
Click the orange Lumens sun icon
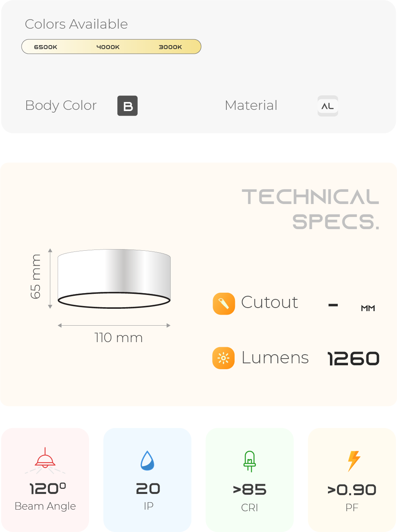coord(224,358)
